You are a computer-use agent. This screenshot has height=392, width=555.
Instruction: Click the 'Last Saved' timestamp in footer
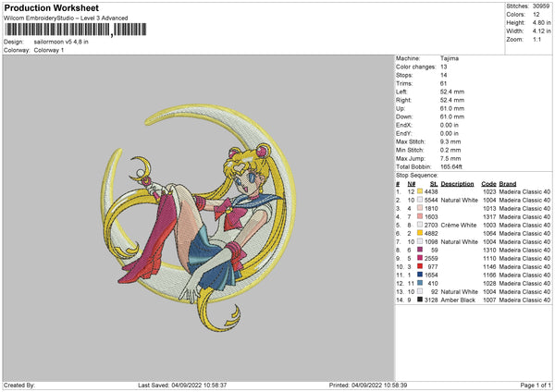pos(182,385)
